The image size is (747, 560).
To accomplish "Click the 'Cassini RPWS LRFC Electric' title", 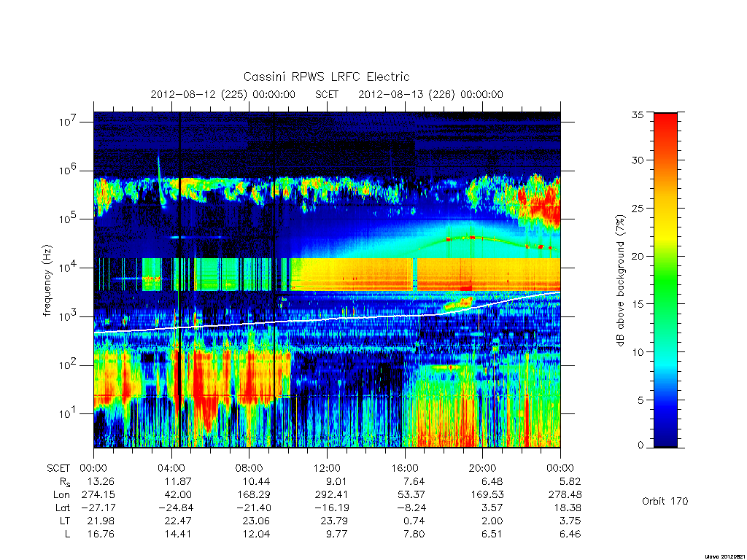I will pyautogui.click(x=326, y=77).
